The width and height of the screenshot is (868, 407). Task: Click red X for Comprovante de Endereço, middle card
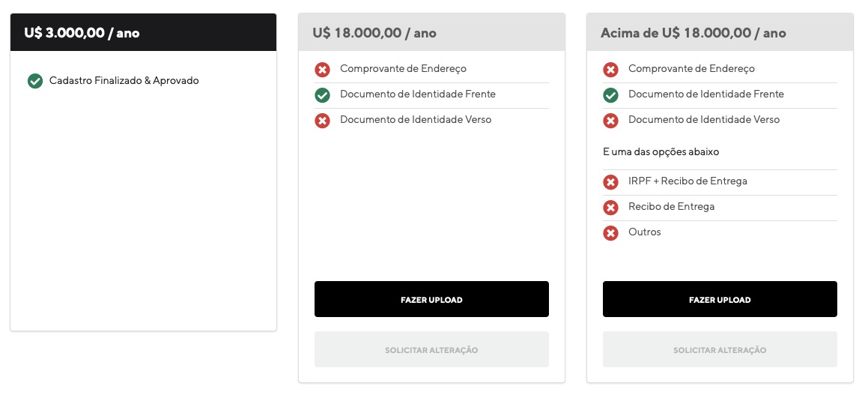click(322, 69)
